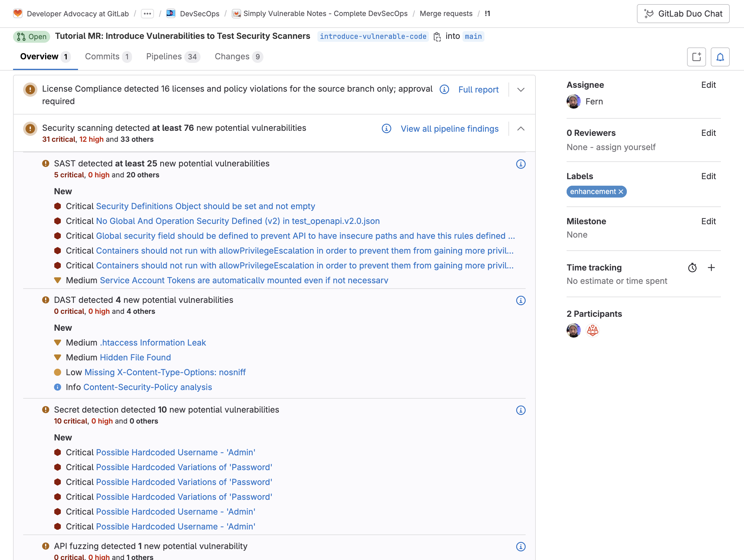Collapse the Security scanning findings section
Screen dimensions: 744x560
click(x=520, y=128)
